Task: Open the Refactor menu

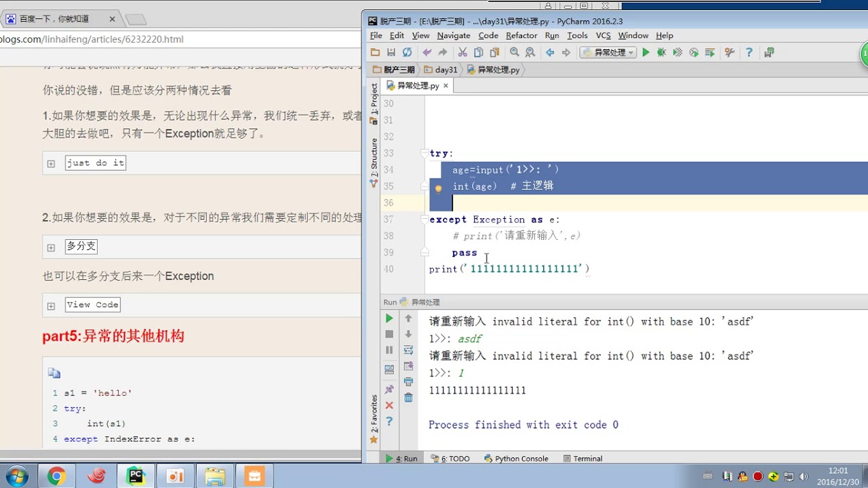Action: pos(521,35)
